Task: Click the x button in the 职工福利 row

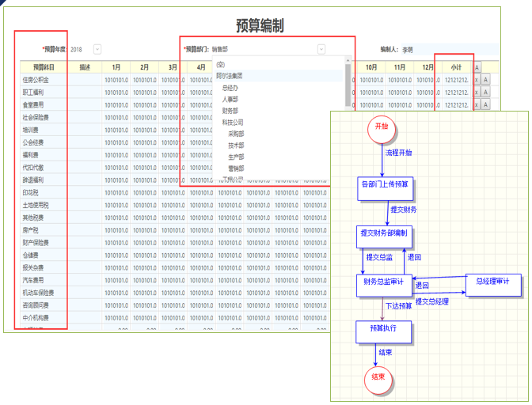Action: (477, 93)
